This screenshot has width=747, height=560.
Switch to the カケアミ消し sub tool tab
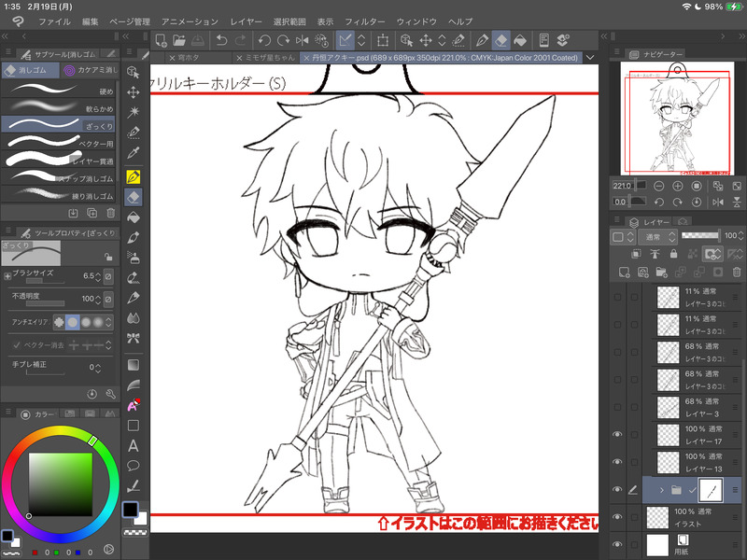pyautogui.click(x=90, y=70)
